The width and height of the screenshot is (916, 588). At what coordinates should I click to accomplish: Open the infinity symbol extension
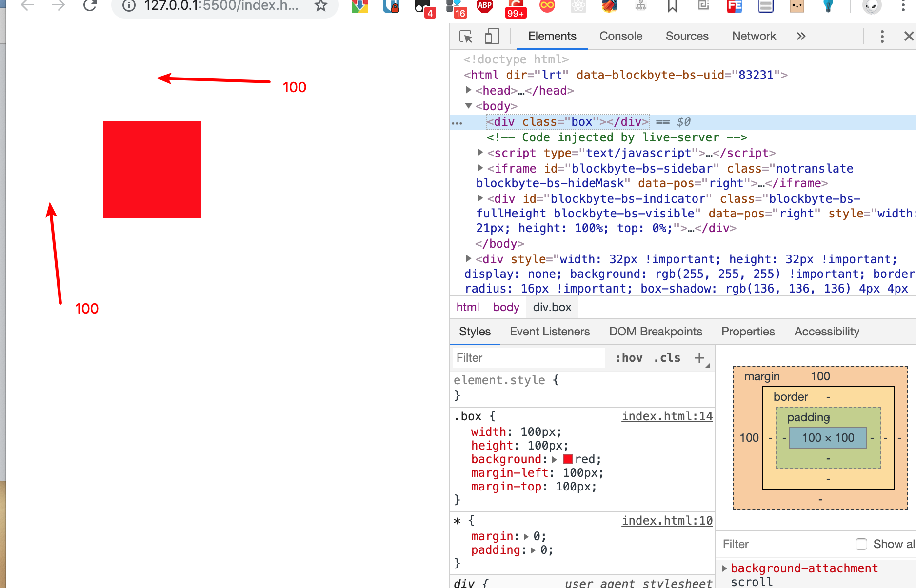[x=547, y=6]
